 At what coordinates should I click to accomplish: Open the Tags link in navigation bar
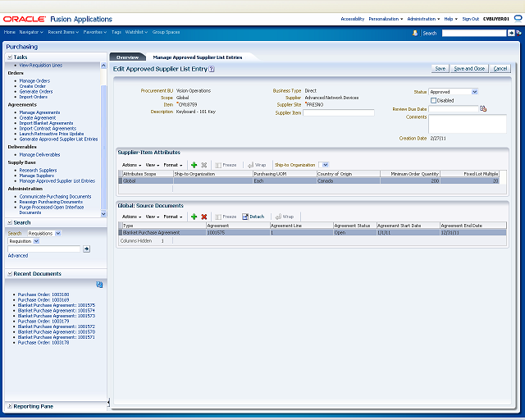pyautogui.click(x=116, y=32)
